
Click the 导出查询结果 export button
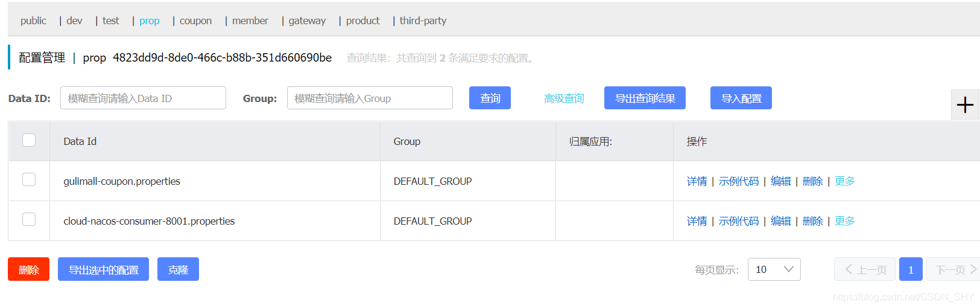click(x=645, y=98)
